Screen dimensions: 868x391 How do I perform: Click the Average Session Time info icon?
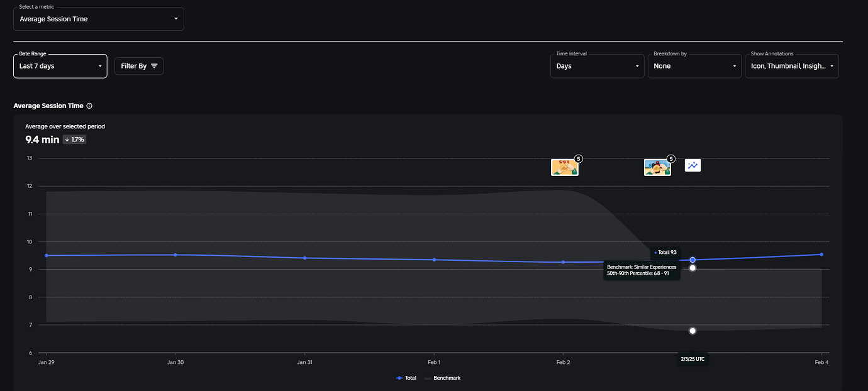(89, 106)
